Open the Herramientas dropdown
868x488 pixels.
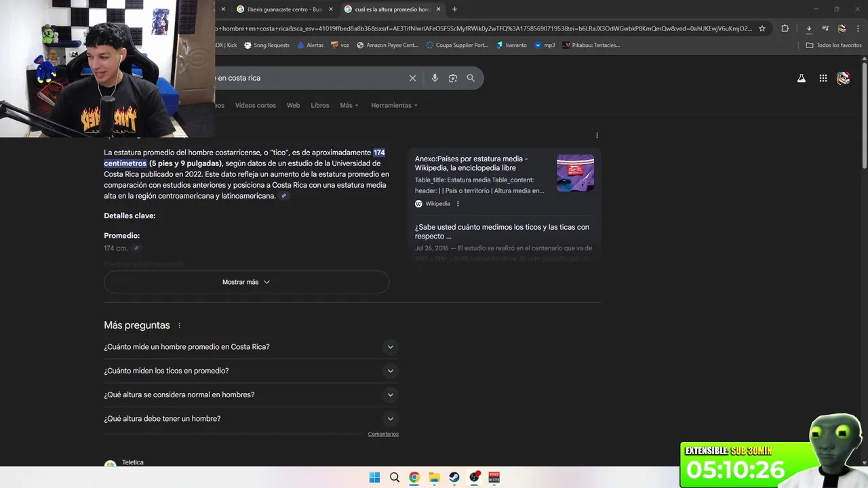pos(395,106)
